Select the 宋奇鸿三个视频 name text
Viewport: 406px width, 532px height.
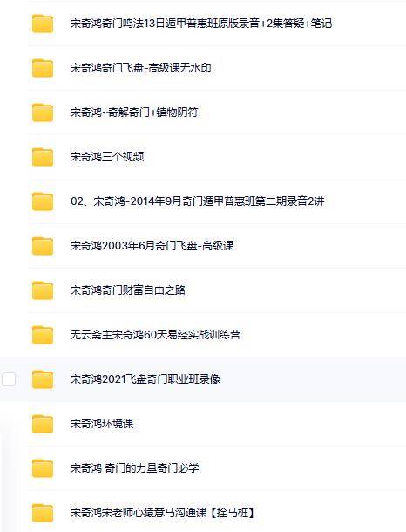(x=107, y=157)
